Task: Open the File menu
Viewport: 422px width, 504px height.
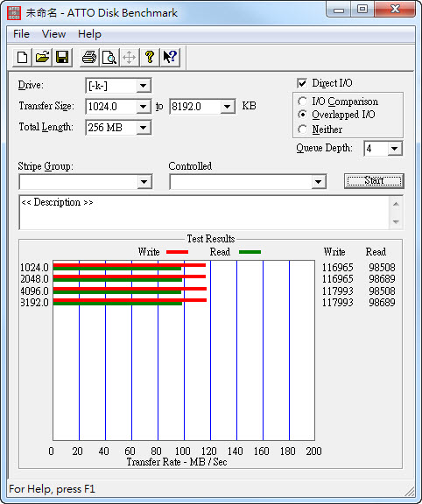Action: [21, 34]
